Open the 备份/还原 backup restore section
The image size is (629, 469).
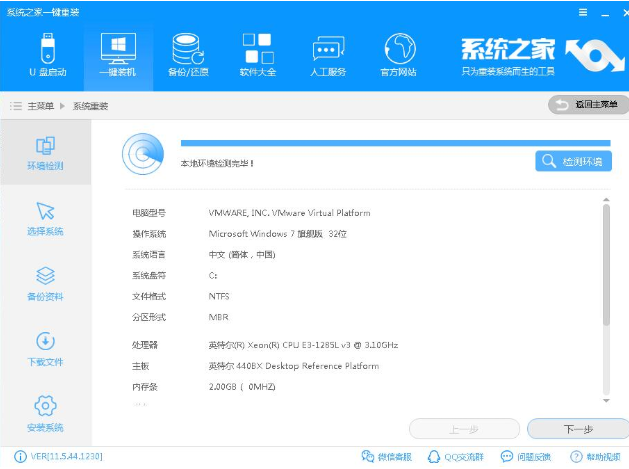(x=189, y=54)
